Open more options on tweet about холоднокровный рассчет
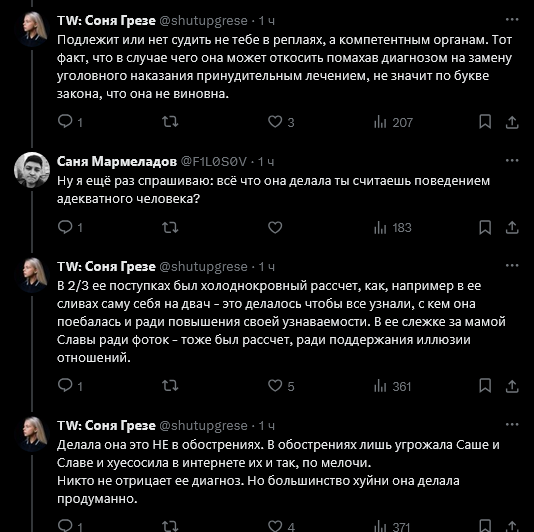Image resolution: width=534 pixels, height=532 pixels. coord(512,266)
